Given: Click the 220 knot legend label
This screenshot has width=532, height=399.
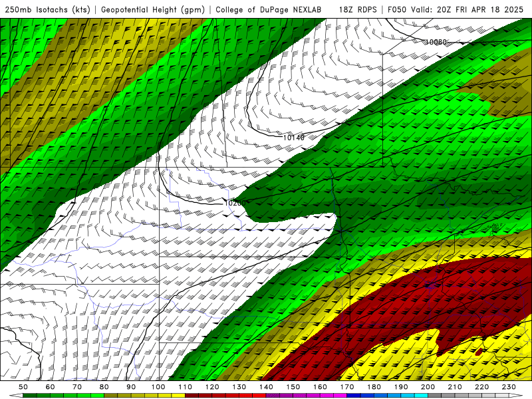Looking at the screenshot, I should pyautogui.click(x=481, y=387).
